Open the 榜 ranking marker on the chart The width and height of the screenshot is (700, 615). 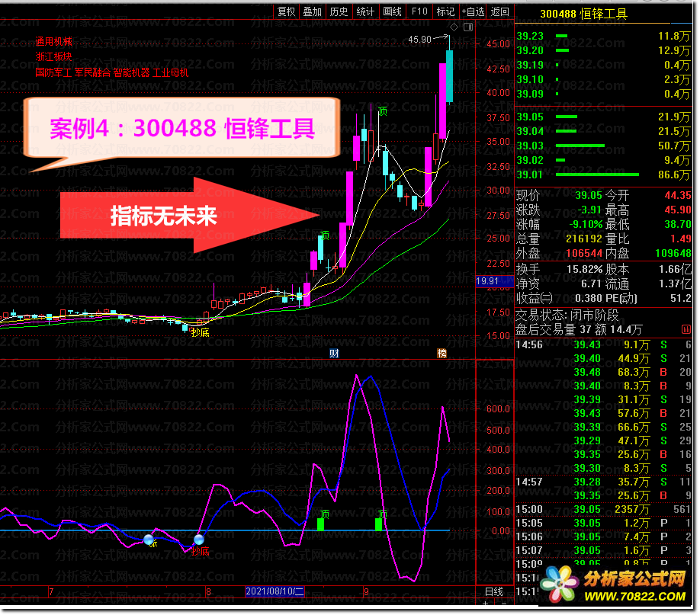[442, 354]
